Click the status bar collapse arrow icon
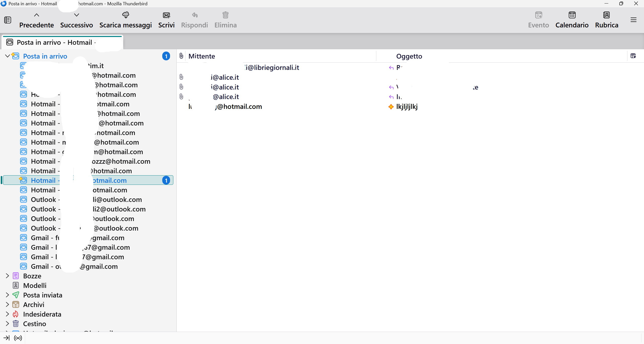Image resolution: width=644 pixels, height=344 pixels. (7, 338)
